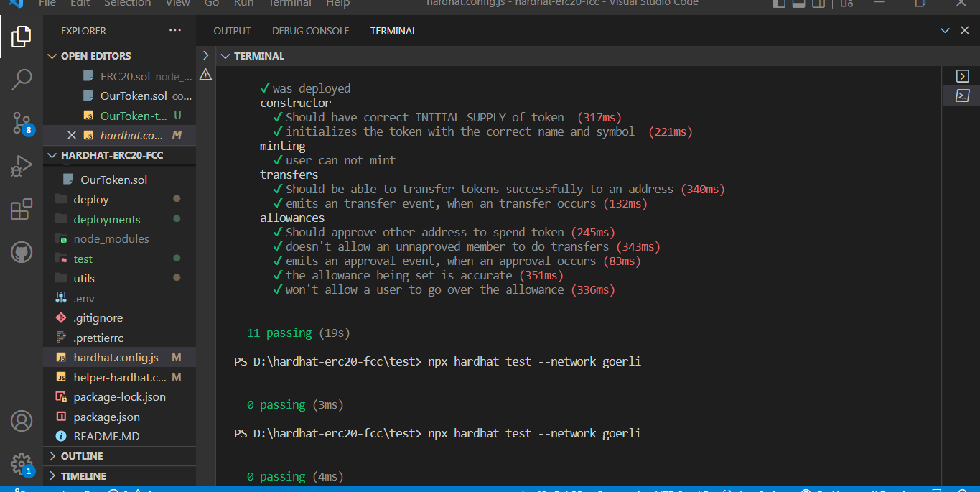Open the .prettierrc file
The width and height of the screenshot is (980, 492).
[119, 338]
